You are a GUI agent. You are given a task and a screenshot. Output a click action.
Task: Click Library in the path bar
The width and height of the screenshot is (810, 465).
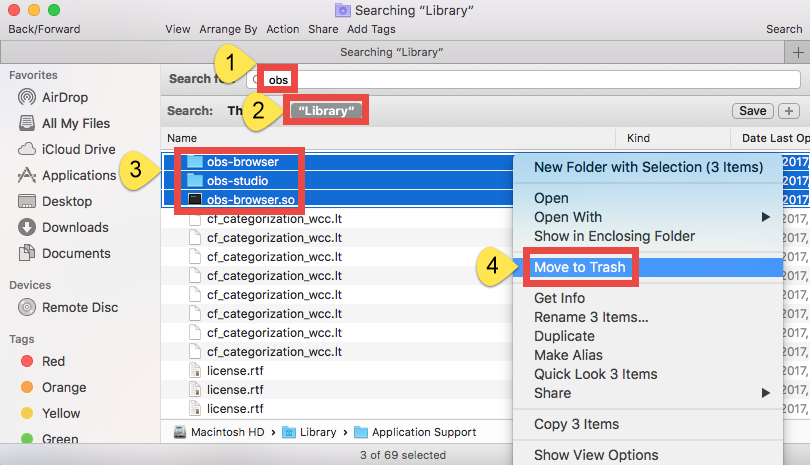coord(309,432)
